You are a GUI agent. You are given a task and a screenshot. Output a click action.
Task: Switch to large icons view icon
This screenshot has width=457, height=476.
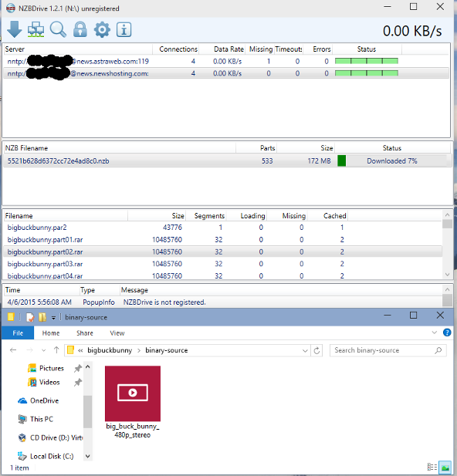point(445,467)
